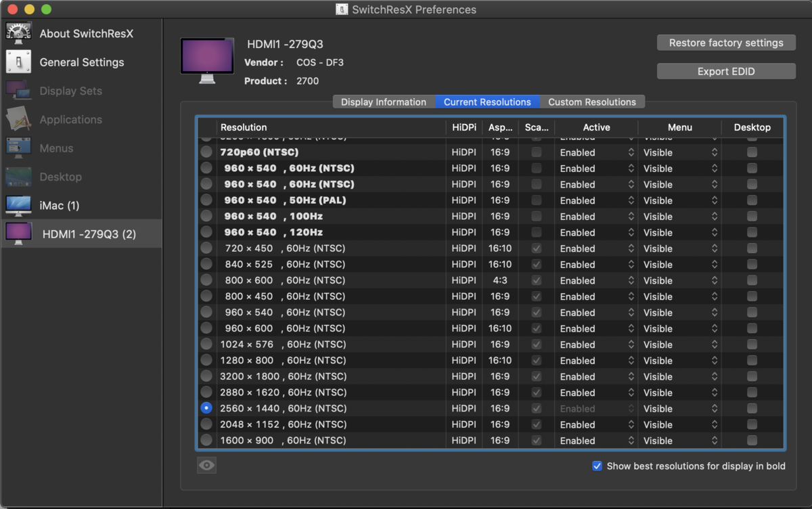Select the 800 × 450 resolution radio button
812x509 pixels.
click(206, 296)
